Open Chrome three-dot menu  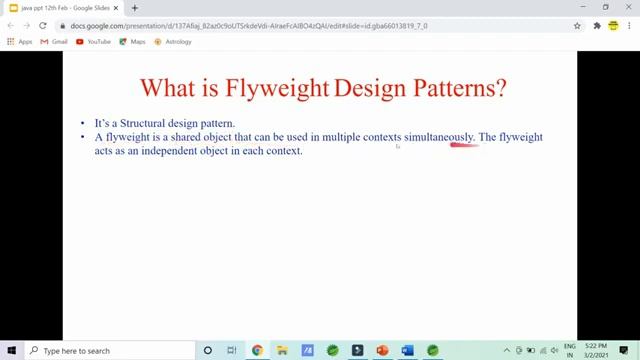tap(629, 26)
